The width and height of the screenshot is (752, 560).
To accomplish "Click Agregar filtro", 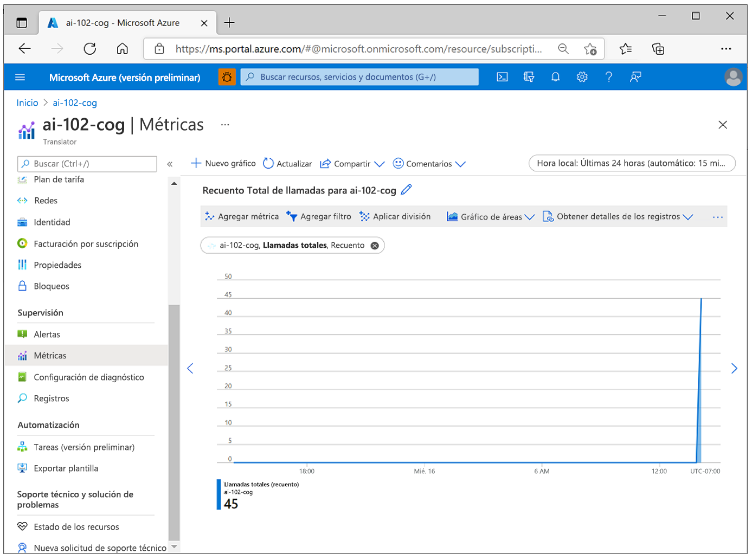I will tap(319, 216).
